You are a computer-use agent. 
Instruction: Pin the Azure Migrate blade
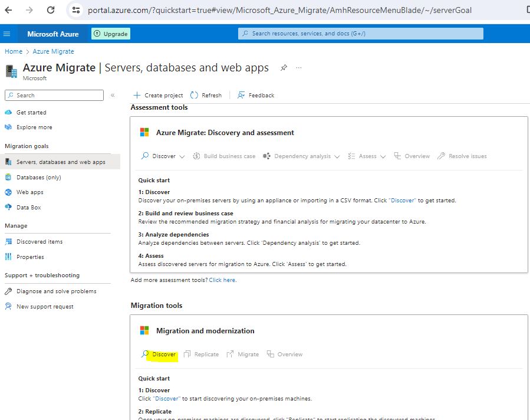284,68
